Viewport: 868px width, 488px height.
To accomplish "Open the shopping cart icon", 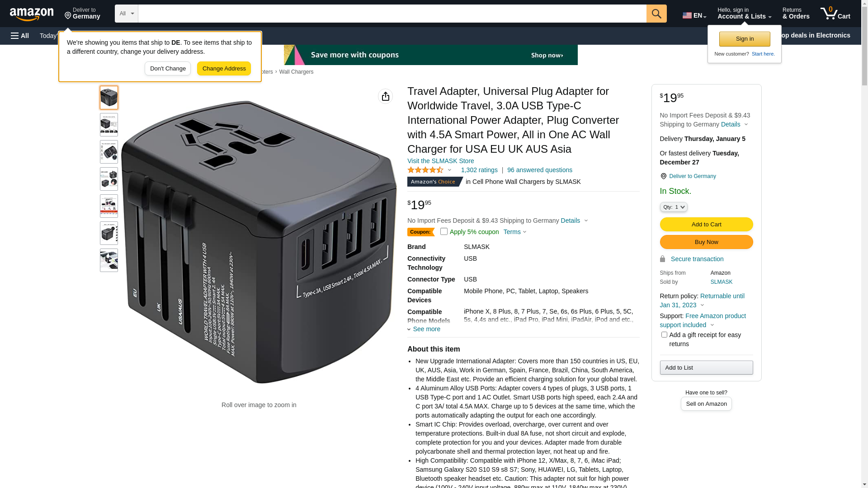I will pos(835,14).
